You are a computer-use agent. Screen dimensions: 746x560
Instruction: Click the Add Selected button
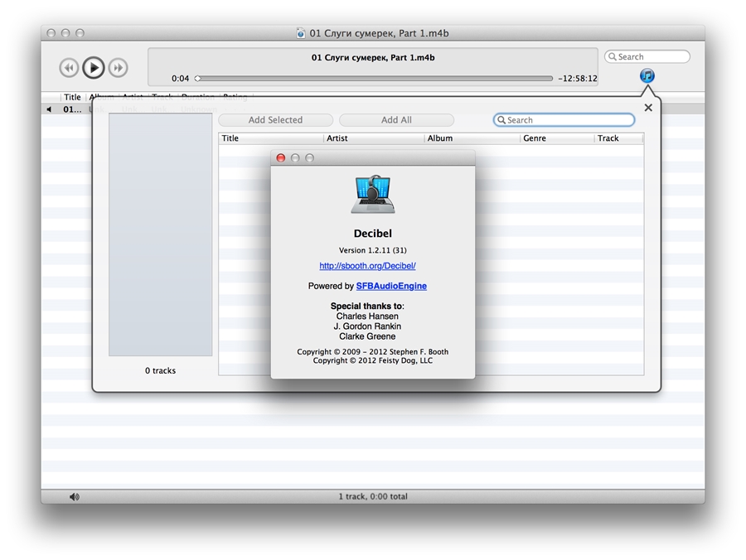(275, 120)
